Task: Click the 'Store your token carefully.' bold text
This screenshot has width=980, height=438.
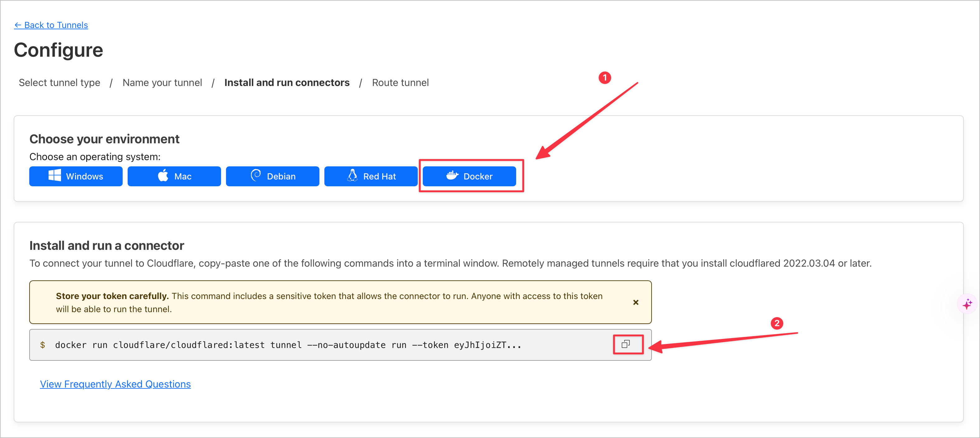Action: coord(112,296)
